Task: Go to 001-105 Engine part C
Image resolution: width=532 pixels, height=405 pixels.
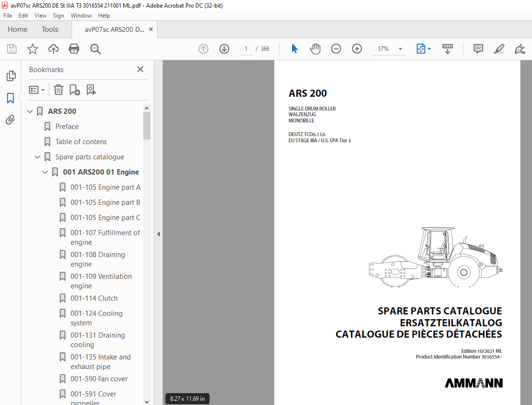Action: click(105, 218)
